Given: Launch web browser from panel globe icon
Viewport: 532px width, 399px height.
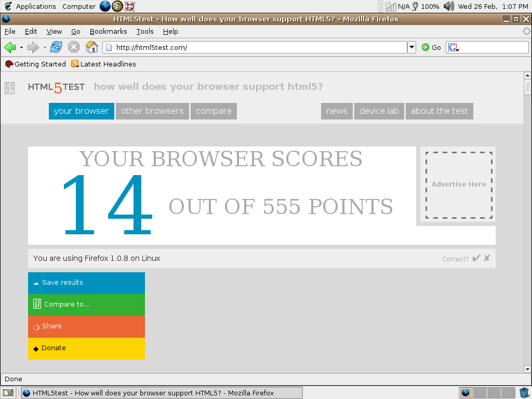Looking at the screenshot, I should 105,6.
